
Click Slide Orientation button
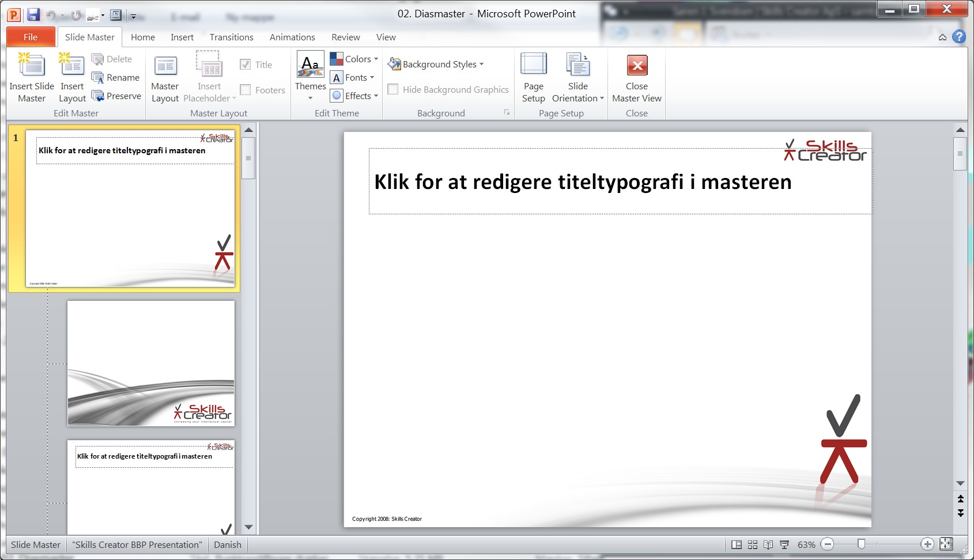click(577, 78)
